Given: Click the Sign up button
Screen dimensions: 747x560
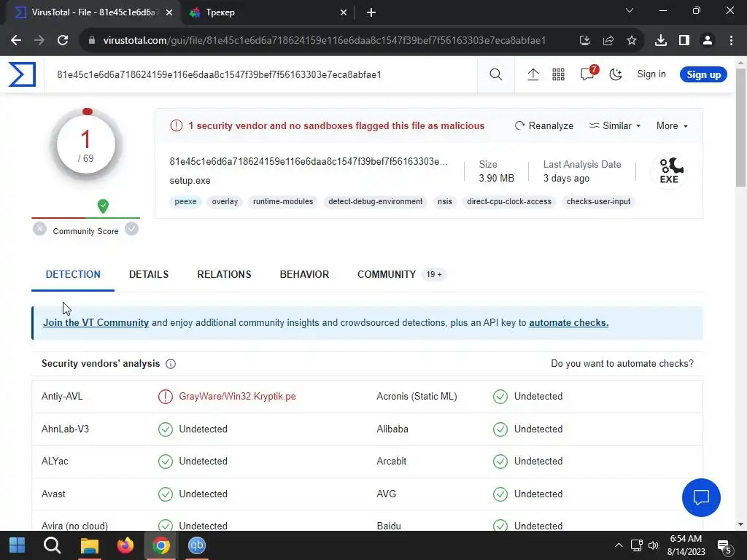Looking at the screenshot, I should [x=703, y=75].
